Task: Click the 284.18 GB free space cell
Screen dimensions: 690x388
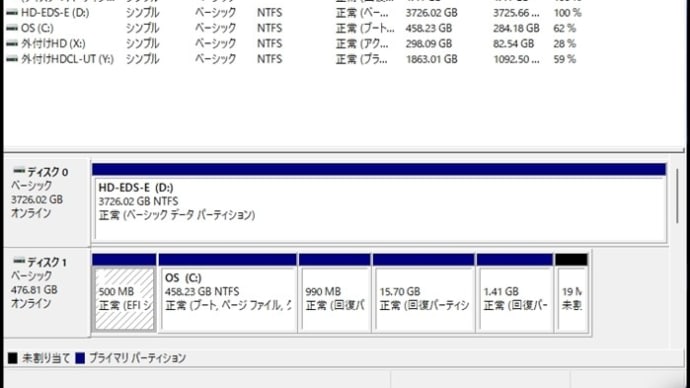Action: 516,28
